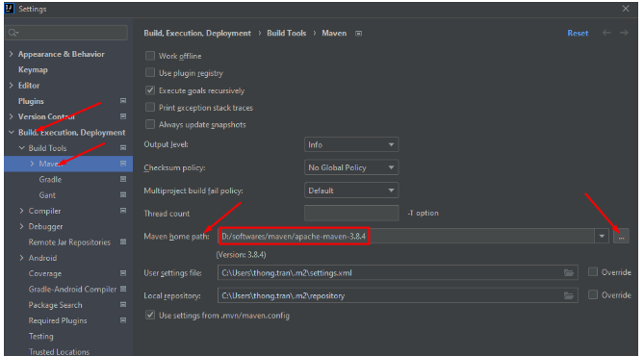644x356 pixels.
Task: Select Required Plugins in the tree
Action: coord(58,320)
